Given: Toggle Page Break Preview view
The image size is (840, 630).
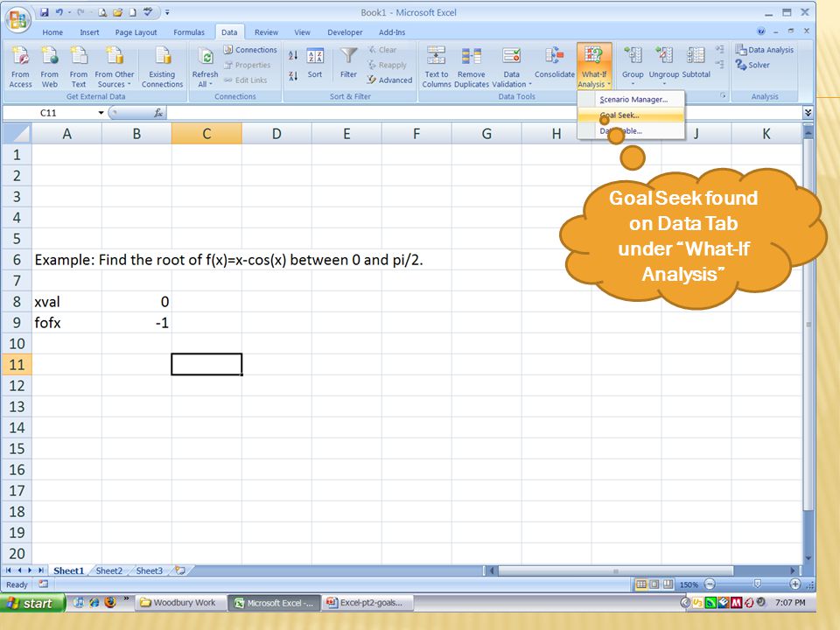Looking at the screenshot, I should coord(668,584).
